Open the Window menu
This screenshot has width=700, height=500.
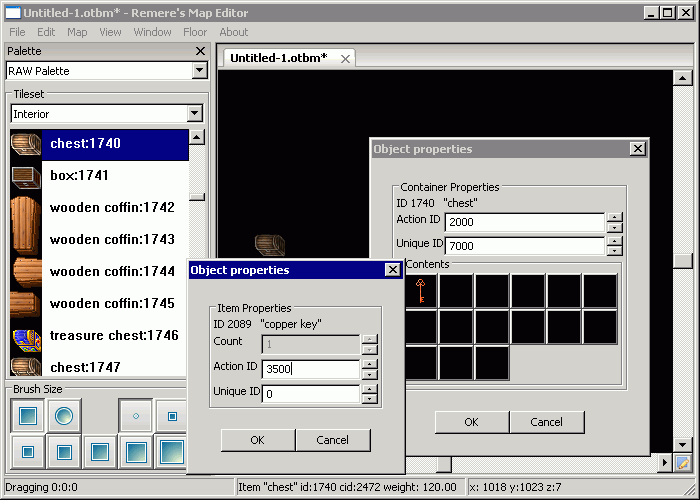click(x=152, y=32)
